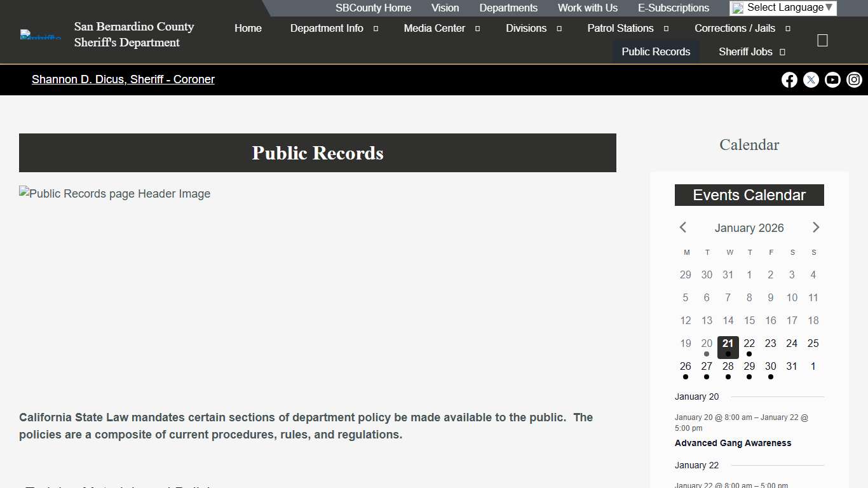
Task: Open the Instagram profile icon
Action: (x=854, y=79)
